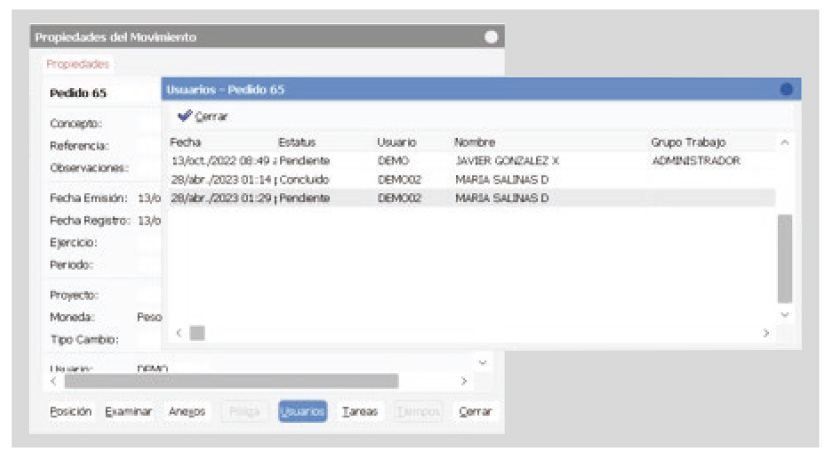Click the blue circle on Usuarios title bar
The height and width of the screenshot is (457, 830).
click(786, 89)
